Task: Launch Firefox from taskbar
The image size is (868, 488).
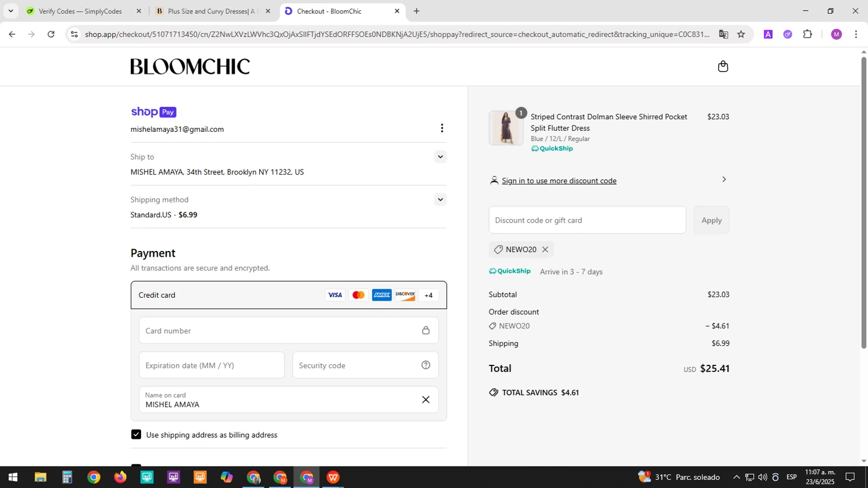Action: (x=120, y=477)
